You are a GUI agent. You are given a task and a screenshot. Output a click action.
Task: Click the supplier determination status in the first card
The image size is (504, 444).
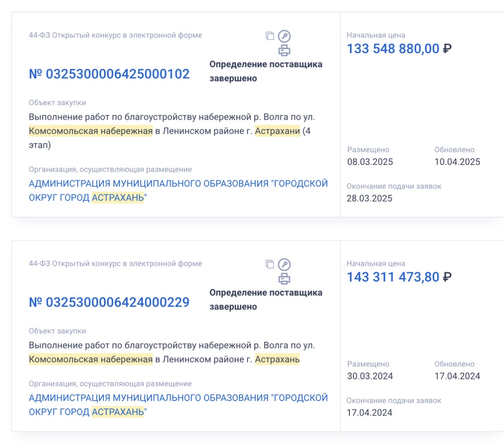[x=265, y=72]
